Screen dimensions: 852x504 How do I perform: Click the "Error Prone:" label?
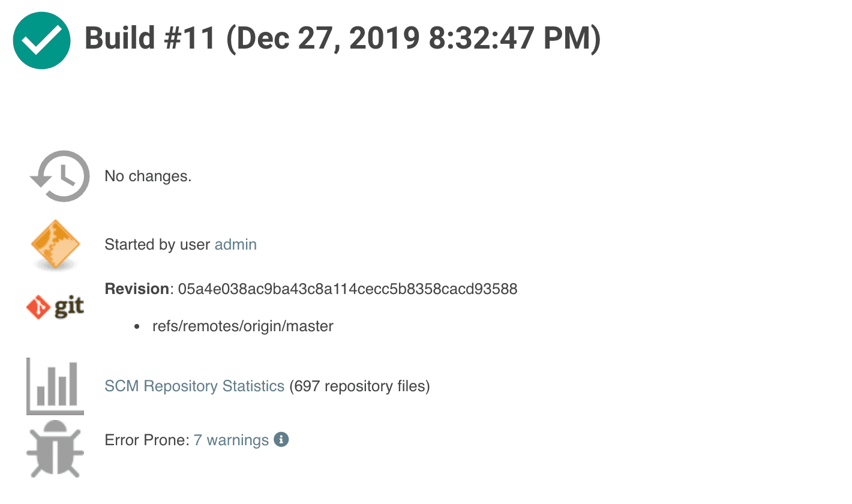click(x=147, y=440)
